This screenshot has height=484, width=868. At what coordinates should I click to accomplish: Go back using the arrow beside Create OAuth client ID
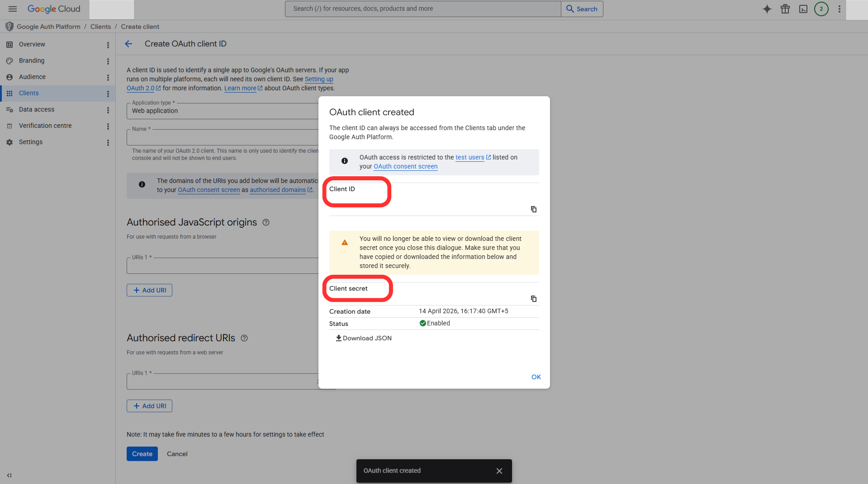(x=128, y=44)
